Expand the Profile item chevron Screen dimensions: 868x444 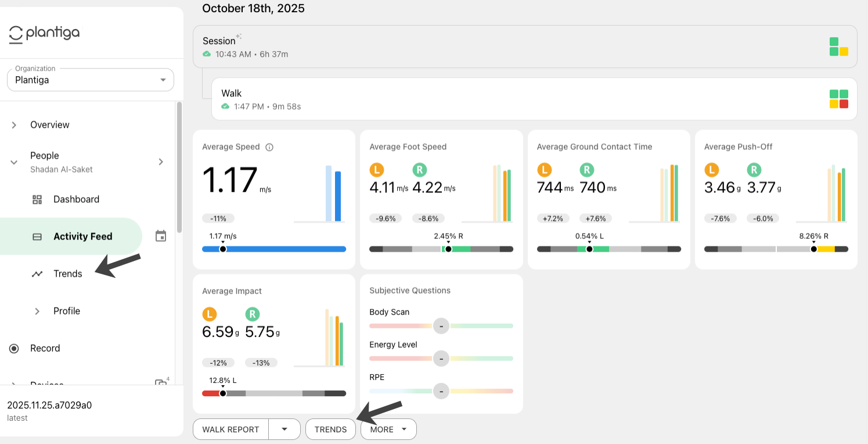pyautogui.click(x=37, y=311)
